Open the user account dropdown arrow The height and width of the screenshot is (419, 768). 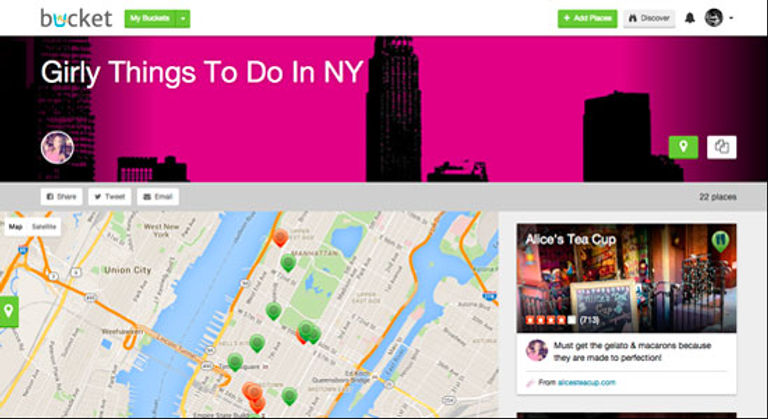(731, 18)
